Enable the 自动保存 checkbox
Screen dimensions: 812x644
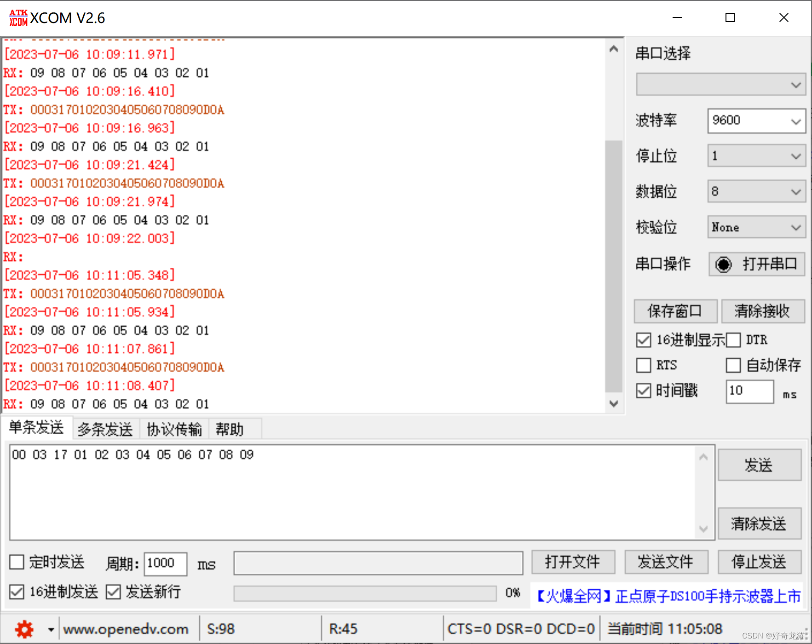point(733,365)
